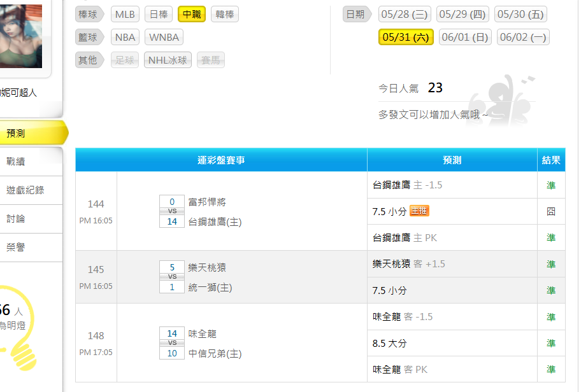The height and width of the screenshot is (392, 588).
Task: Click 味全龍 score 14
Action: click(172, 333)
